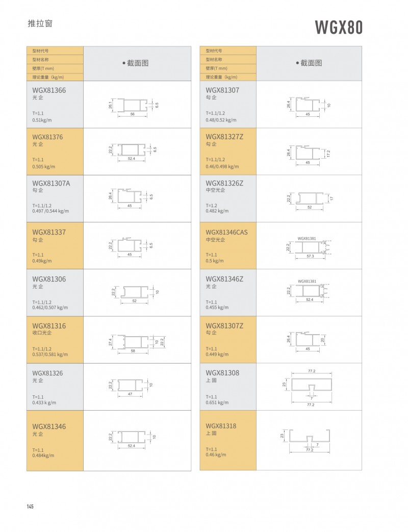Click the WGX81366 cross-section diagram
This screenshot has height=532, width=408.
[x=134, y=106]
